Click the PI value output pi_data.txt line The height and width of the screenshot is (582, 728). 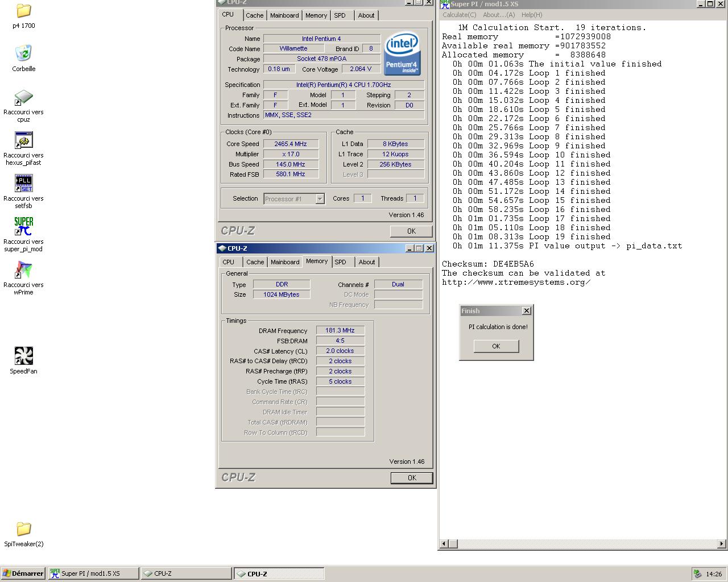click(567, 246)
